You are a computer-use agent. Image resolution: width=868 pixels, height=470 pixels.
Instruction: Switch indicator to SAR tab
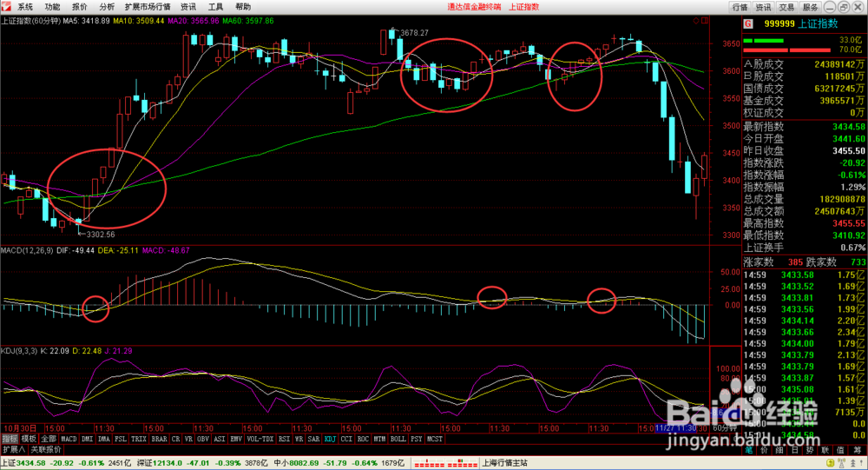pyautogui.click(x=313, y=439)
